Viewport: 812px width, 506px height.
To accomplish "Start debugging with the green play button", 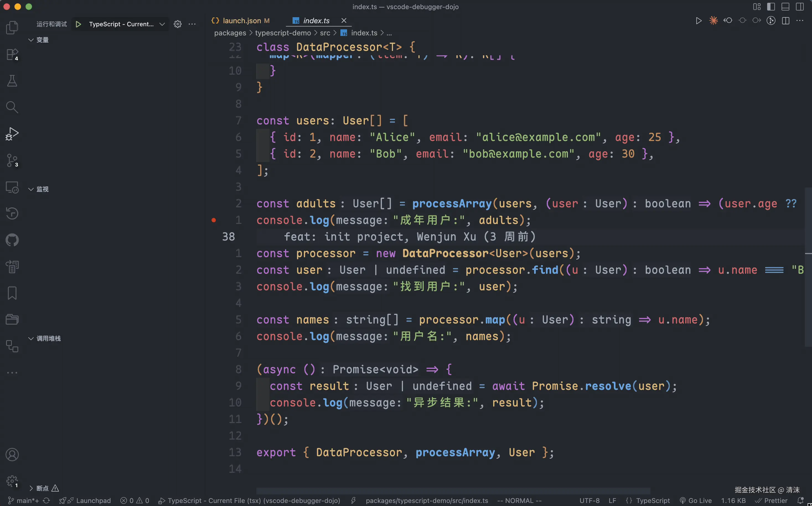I will click(x=78, y=24).
